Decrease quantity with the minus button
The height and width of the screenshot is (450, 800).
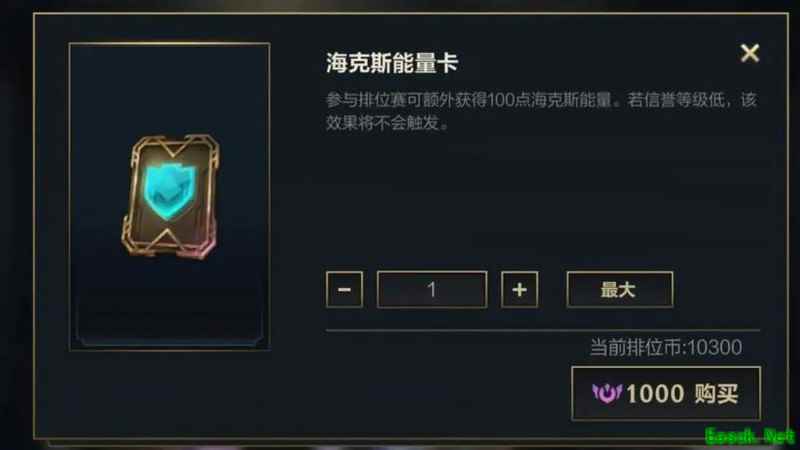(x=344, y=290)
